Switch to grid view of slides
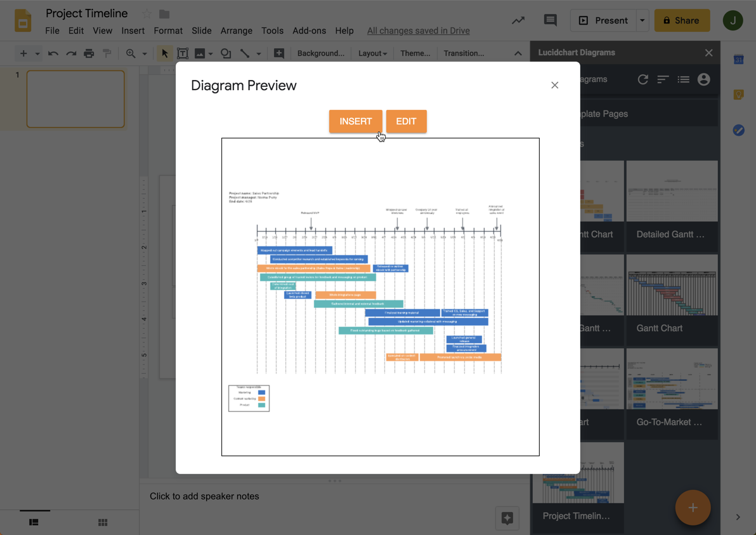The height and width of the screenshot is (535, 756). pos(103,522)
